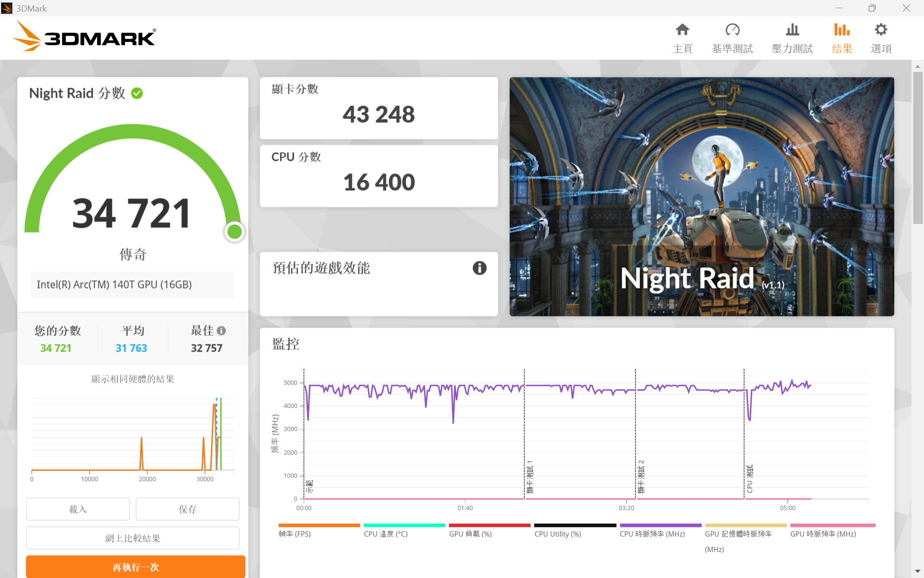Image resolution: width=924 pixels, height=578 pixels.
Task: Select the 基準測試 tab label
Action: [732, 49]
